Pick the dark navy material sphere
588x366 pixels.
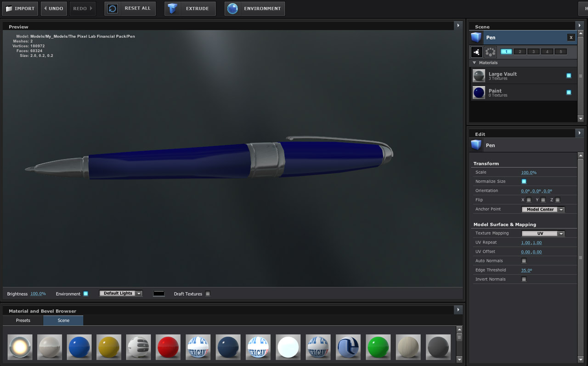point(228,347)
